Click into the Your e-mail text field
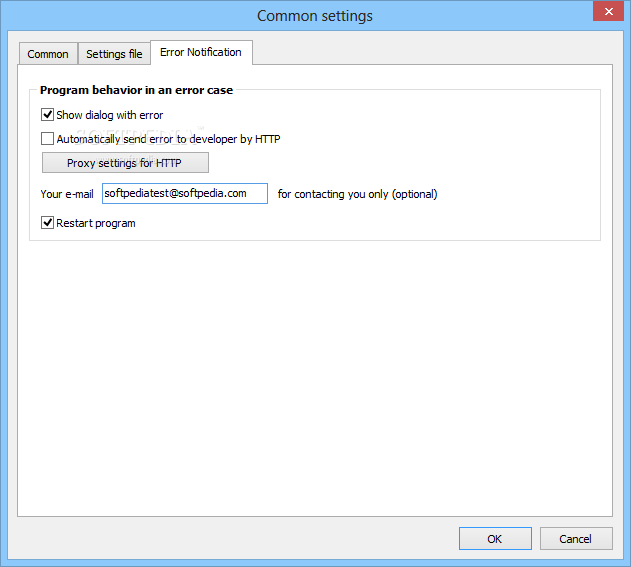Screen dimensions: 631x567 [184, 194]
